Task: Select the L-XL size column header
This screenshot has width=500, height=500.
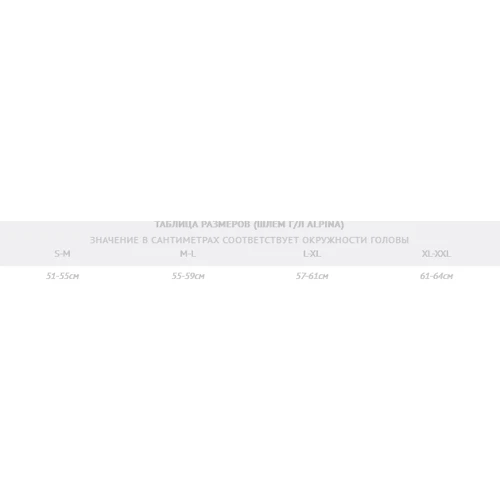Action: (x=312, y=254)
